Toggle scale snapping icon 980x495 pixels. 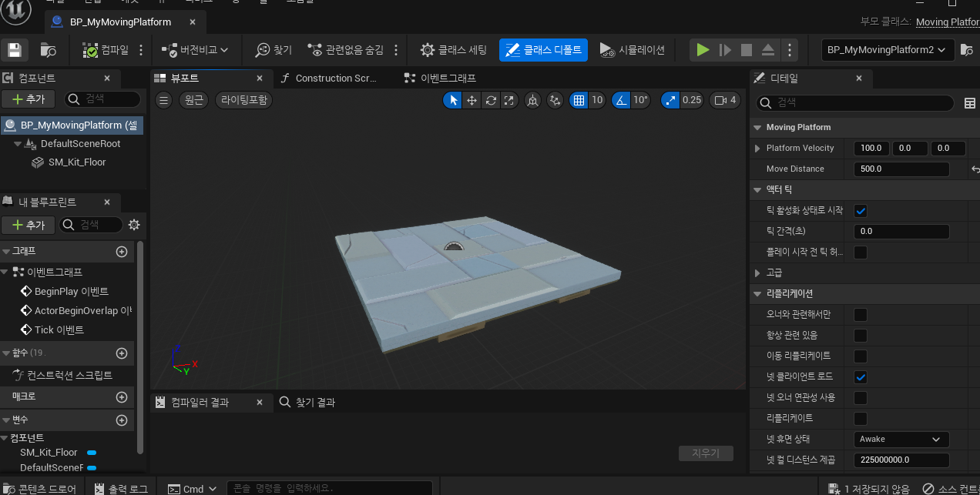(x=670, y=100)
